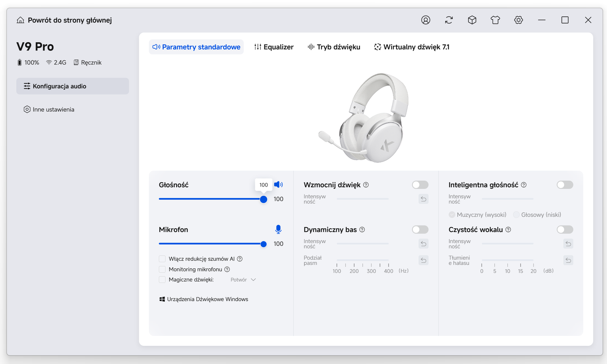
Task: Check Monitoring mikrofonu box
Action: pos(162,270)
